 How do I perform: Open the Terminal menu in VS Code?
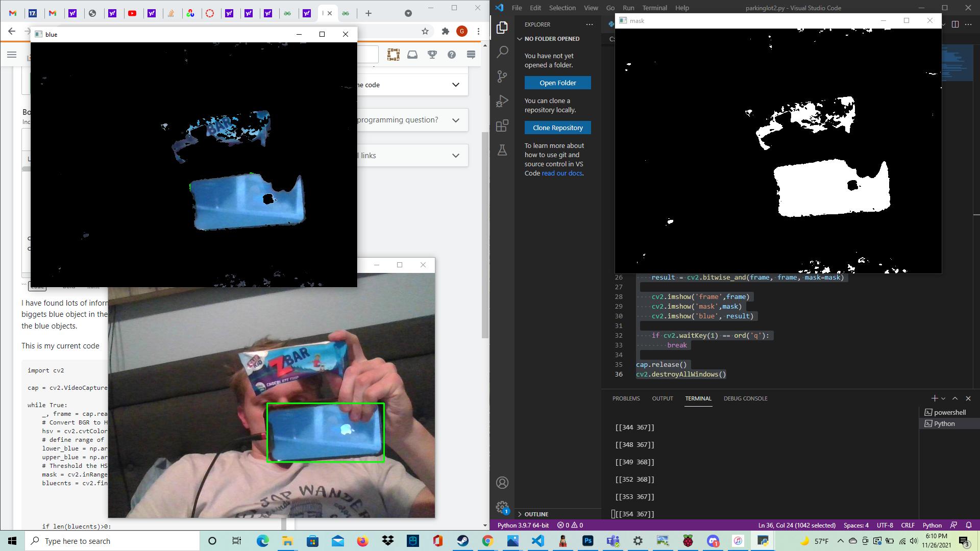(654, 8)
